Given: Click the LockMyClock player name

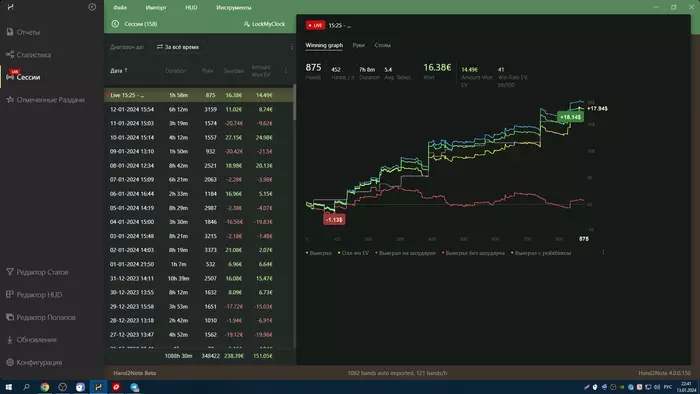Looking at the screenshot, I should [x=268, y=24].
